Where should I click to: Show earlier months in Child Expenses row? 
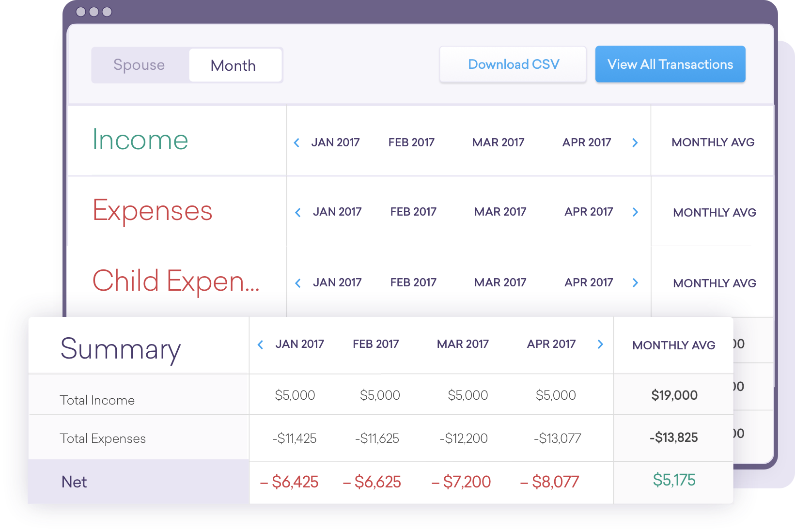298,283
